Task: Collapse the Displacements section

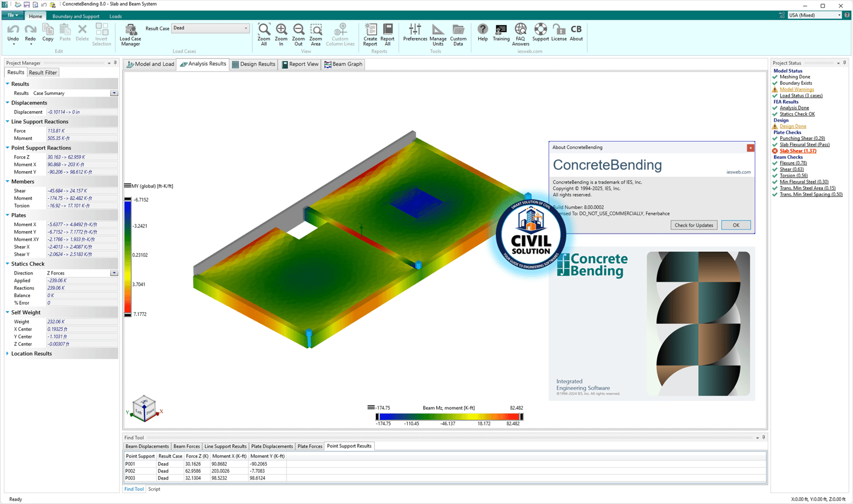Action: click(x=7, y=103)
